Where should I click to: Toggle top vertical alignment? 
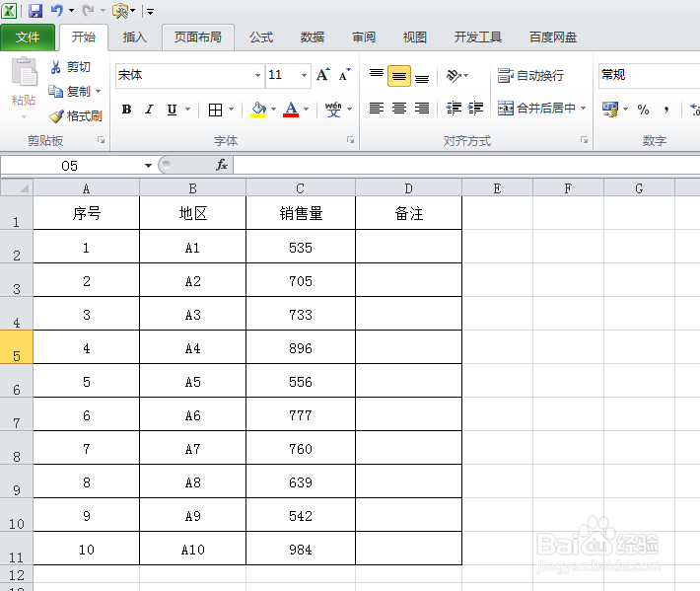pos(377,75)
